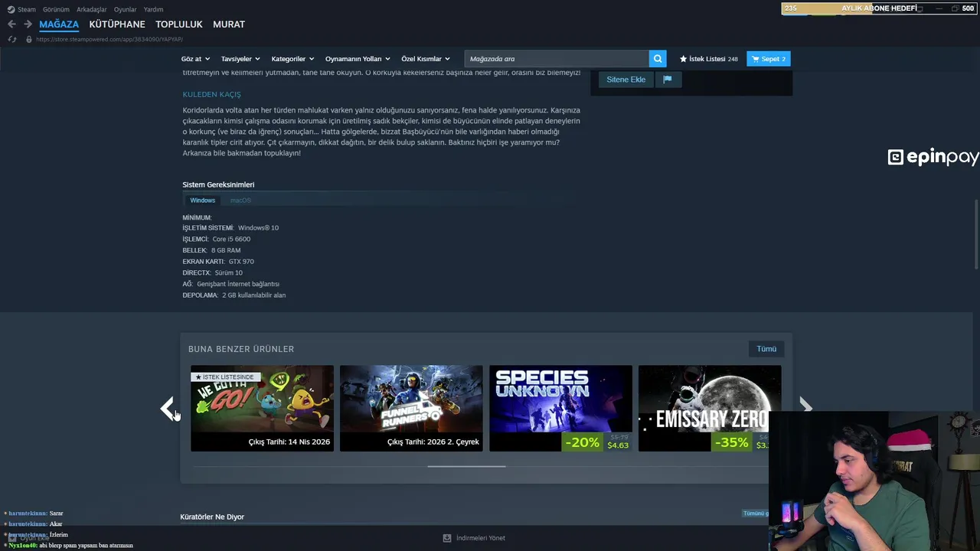Switch to the KÜTÜPHANE tab
The image size is (980, 551).
coord(117,24)
